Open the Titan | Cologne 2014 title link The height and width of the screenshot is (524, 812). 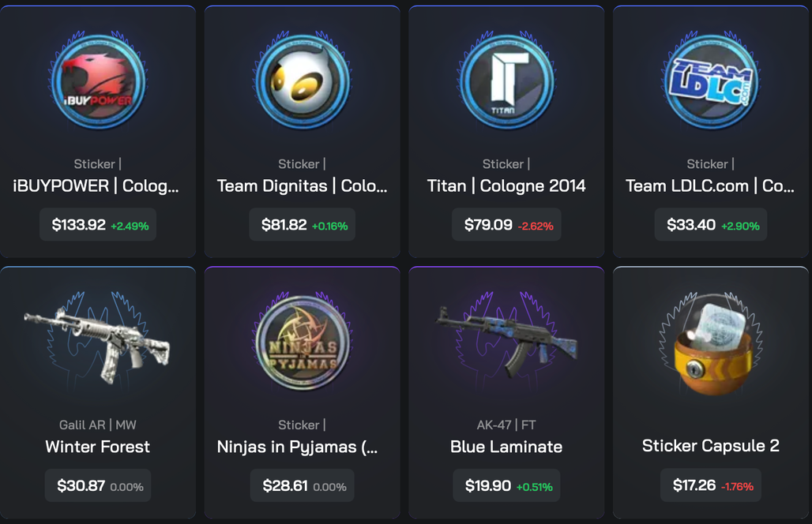(x=506, y=185)
